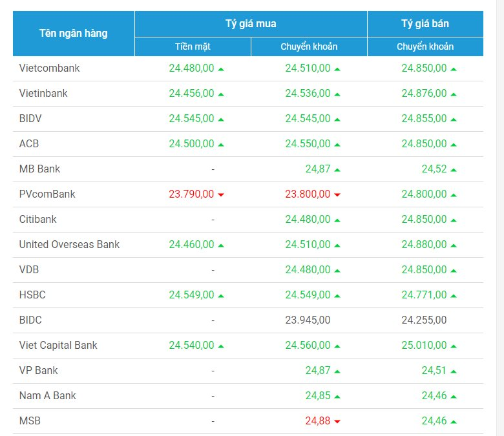Select the Tiền mặt sub-header
Image resolution: width=504 pixels, height=436 pixels.
pyautogui.click(x=193, y=47)
